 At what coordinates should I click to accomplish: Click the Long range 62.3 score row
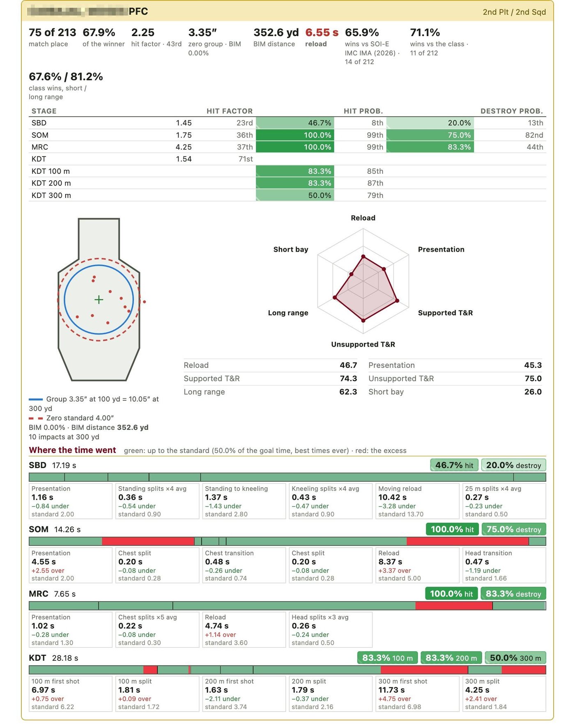[270, 392]
